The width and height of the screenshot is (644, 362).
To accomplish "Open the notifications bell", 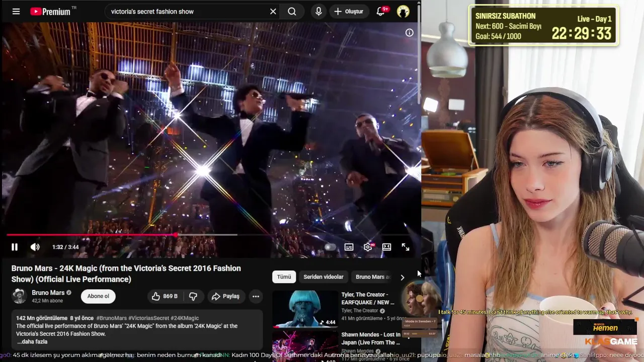I will [381, 12].
